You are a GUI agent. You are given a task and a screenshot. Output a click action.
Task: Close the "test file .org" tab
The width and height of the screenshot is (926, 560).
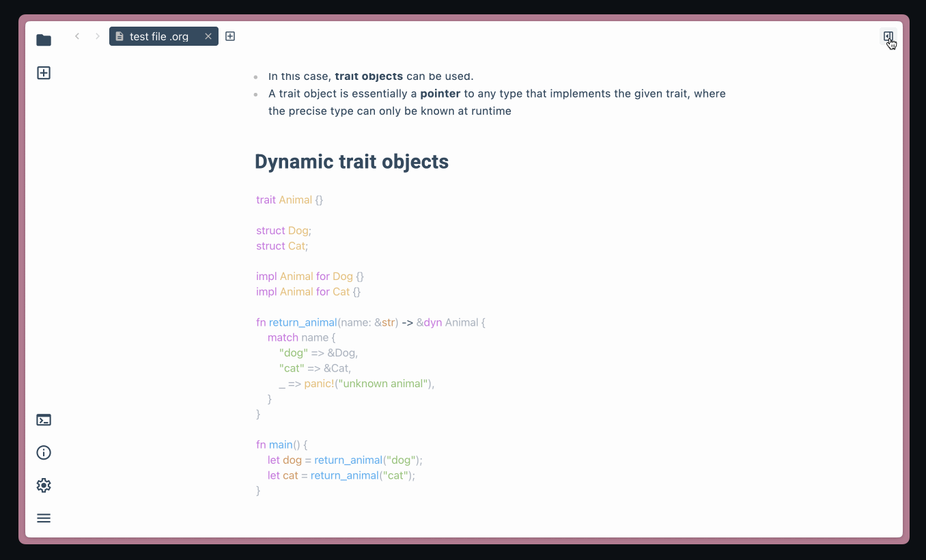pyautogui.click(x=208, y=36)
